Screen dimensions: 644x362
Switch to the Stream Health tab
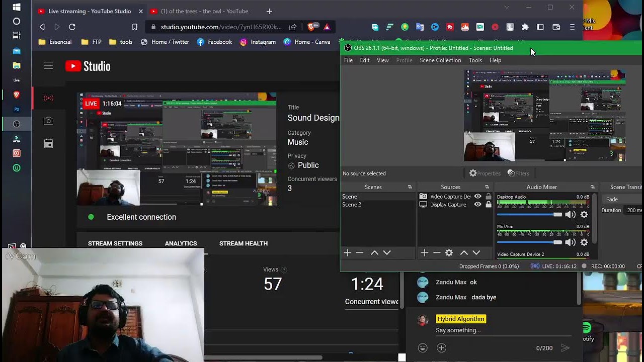[244, 243]
